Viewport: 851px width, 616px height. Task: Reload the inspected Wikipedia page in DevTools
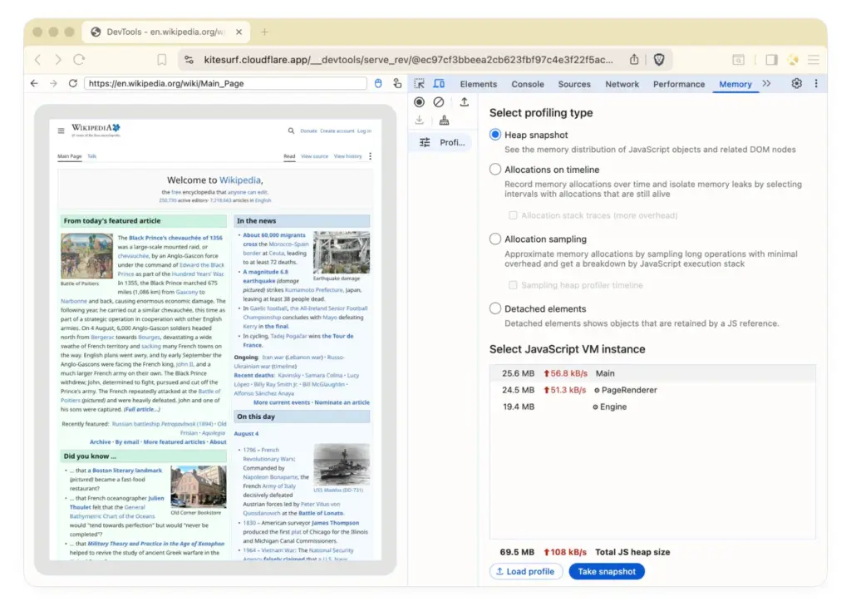(x=73, y=83)
